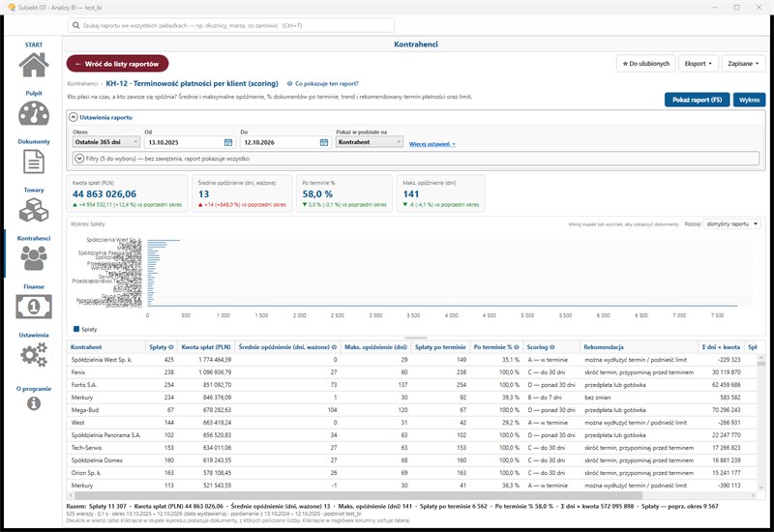Screen dimensions: 774x532
Task: Select the Spółdzielnia West Sp. k. row
Action: click(411, 360)
